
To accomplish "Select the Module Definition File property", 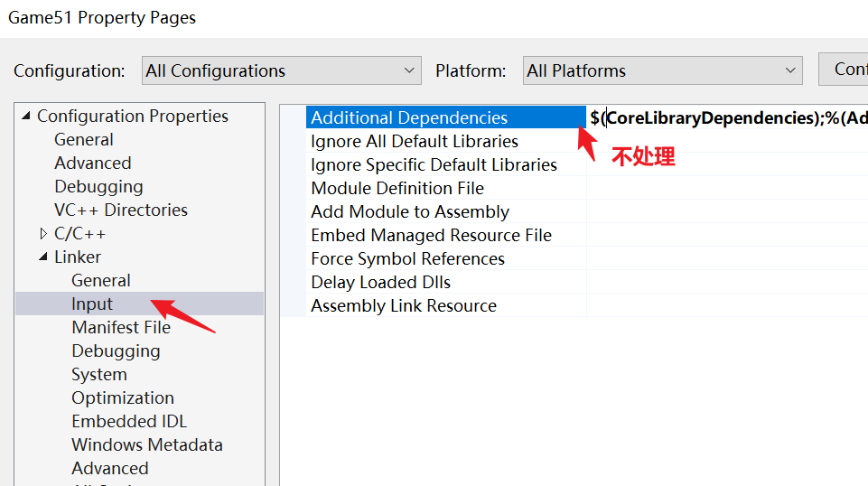I will click(x=397, y=188).
